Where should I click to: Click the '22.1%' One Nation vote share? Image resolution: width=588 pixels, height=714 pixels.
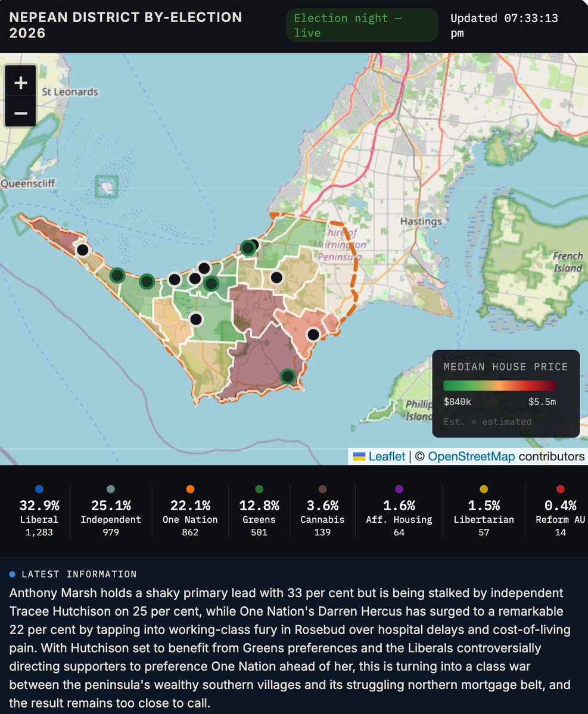tap(191, 506)
